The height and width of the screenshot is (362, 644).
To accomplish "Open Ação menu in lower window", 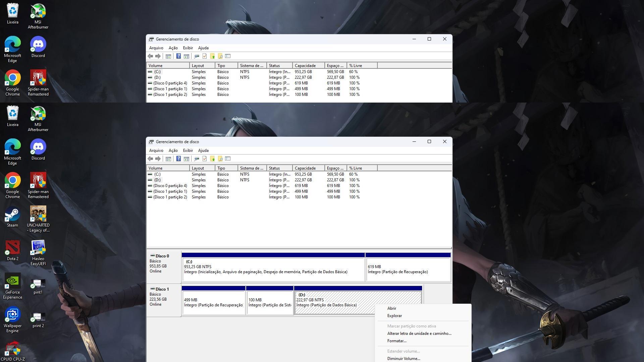I will 173,150.
